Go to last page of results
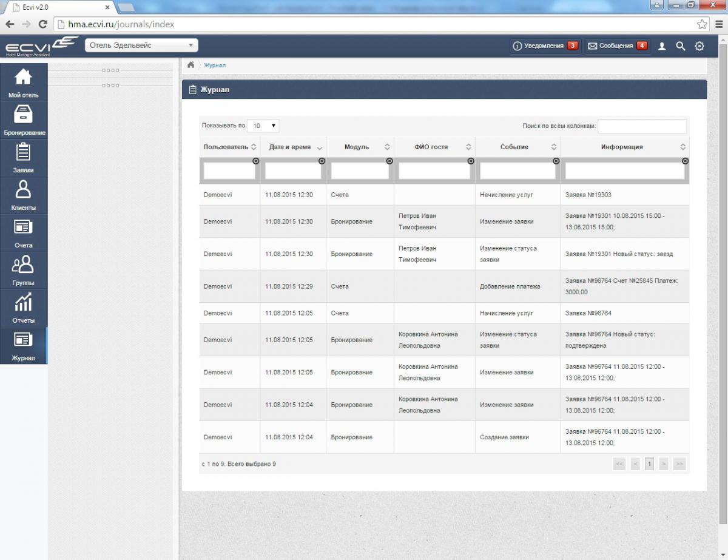 pyautogui.click(x=679, y=464)
